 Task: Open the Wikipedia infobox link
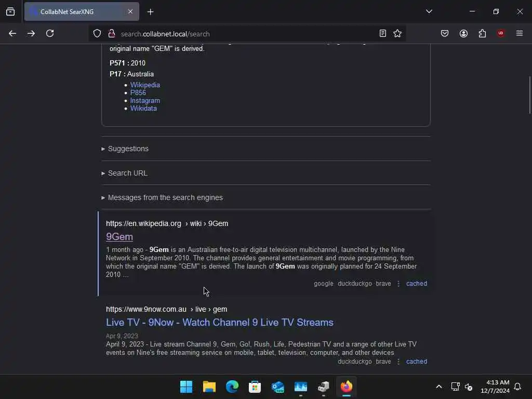[x=145, y=85]
